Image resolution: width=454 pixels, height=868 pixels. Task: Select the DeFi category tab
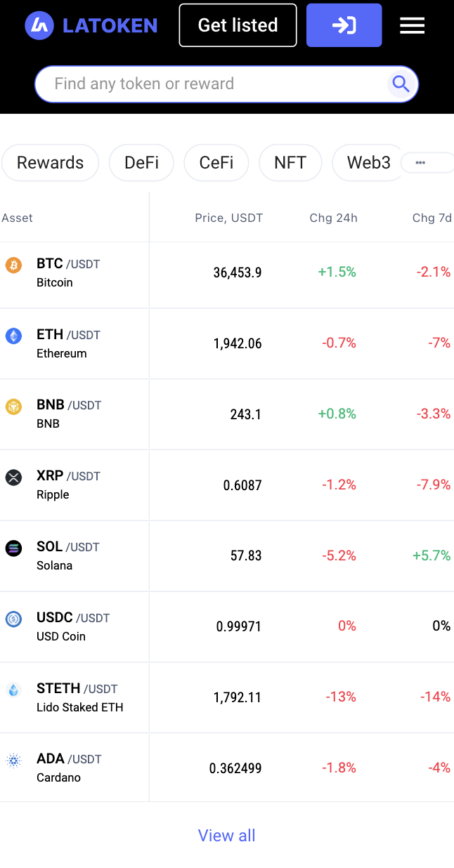pos(141,163)
